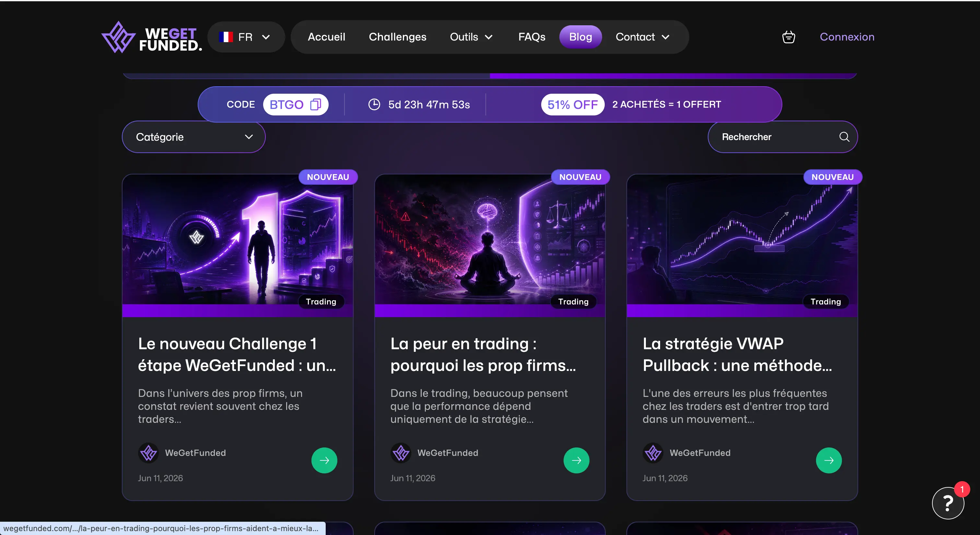Open the Challenges page

point(398,37)
